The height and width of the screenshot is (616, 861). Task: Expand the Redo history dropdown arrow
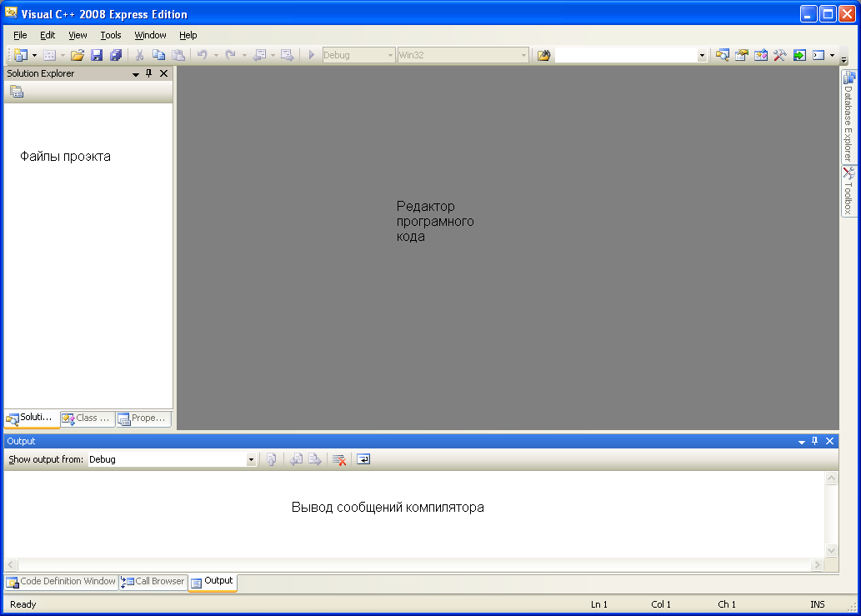click(244, 56)
